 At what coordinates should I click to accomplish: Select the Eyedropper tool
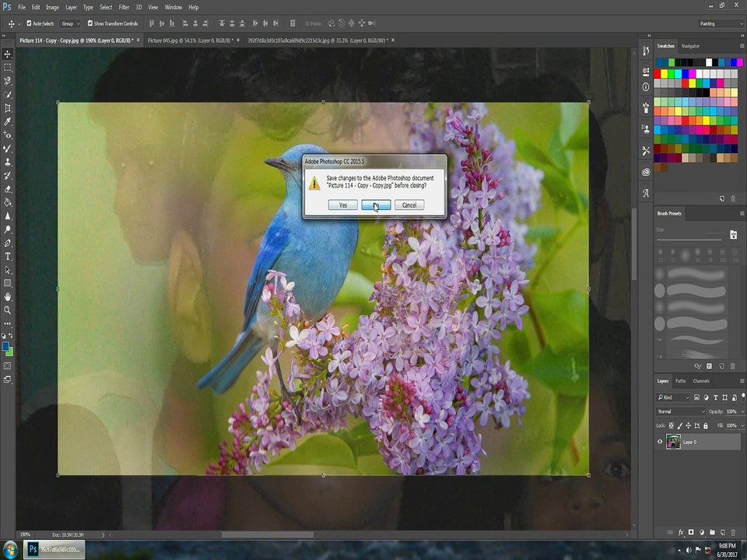tap(8, 121)
